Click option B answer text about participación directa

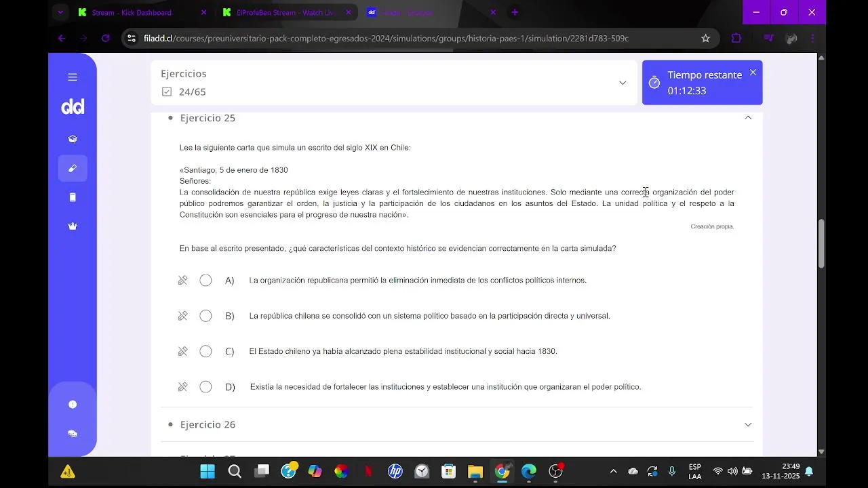(x=430, y=316)
